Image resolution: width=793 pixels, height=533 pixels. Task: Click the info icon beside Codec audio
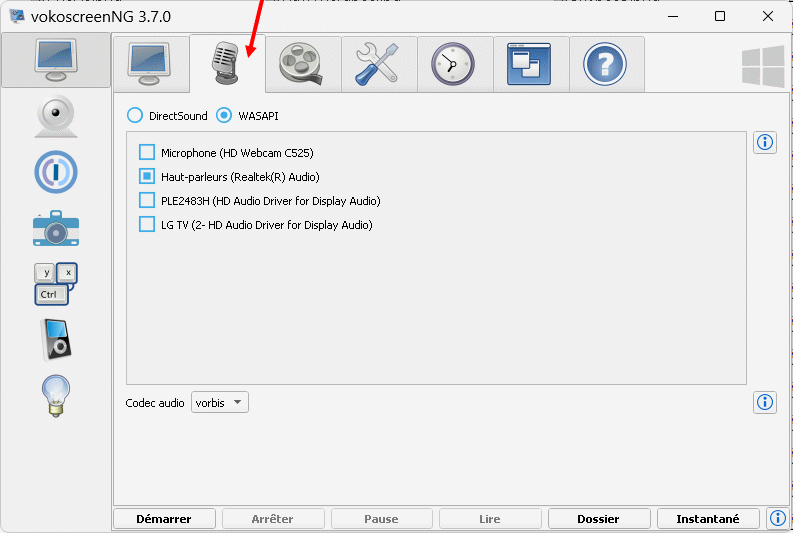click(x=765, y=403)
